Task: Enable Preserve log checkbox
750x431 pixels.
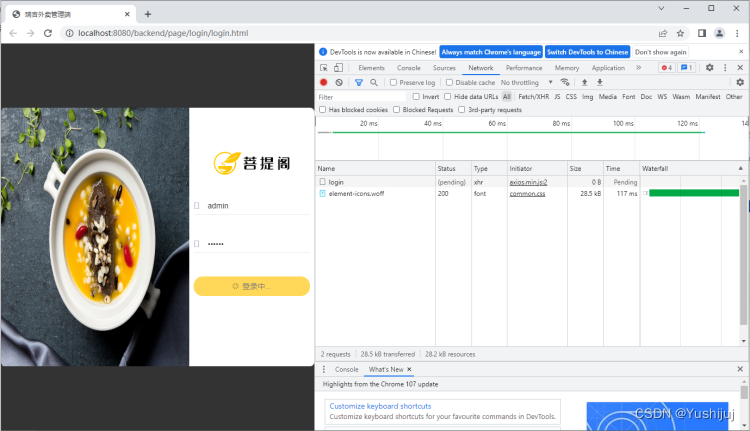Action: pos(393,82)
